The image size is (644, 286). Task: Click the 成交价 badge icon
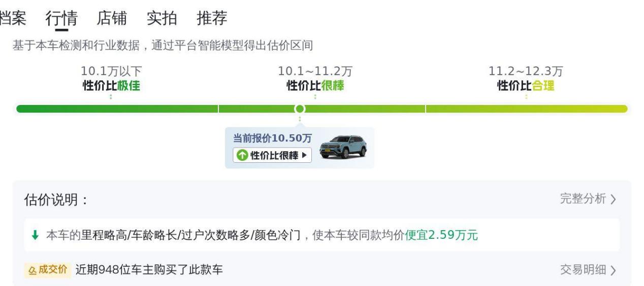[x=48, y=270]
